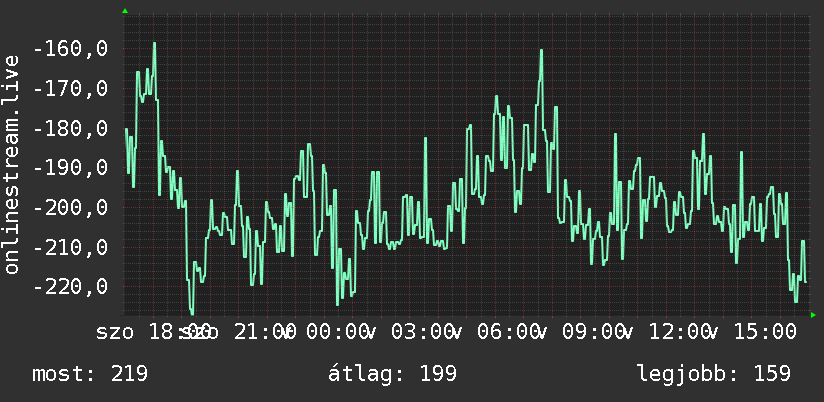
Task: Click the green arrow at x-axis end
Action: (813, 315)
